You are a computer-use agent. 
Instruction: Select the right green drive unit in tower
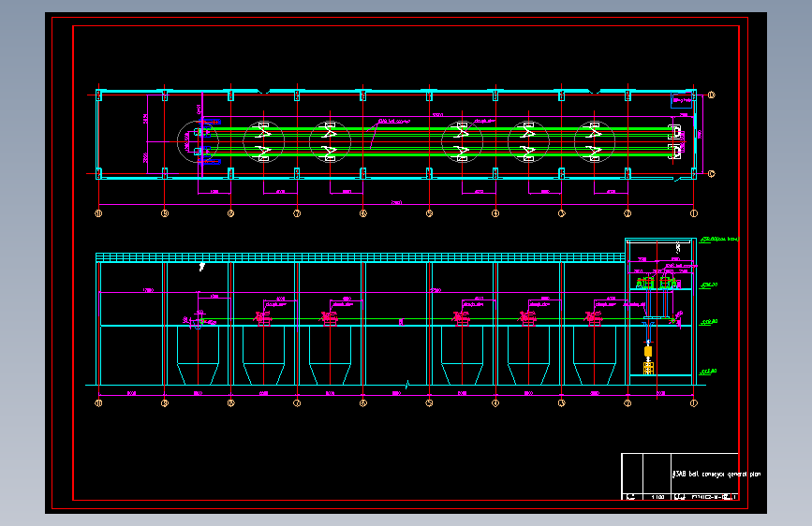pyautogui.click(x=668, y=283)
